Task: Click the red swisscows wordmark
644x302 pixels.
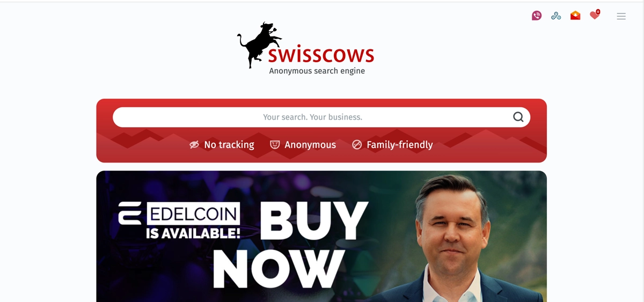Action: click(x=321, y=55)
